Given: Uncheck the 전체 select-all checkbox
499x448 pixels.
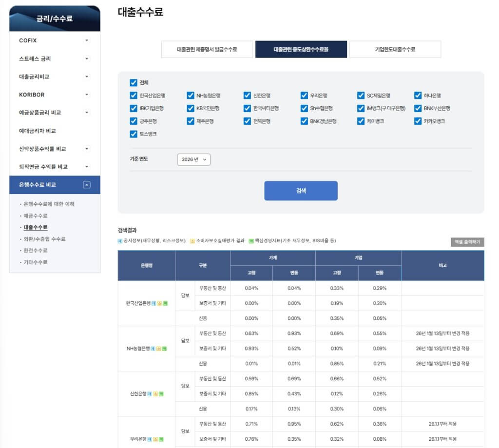Looking at the screenshot, I should click(x=133, y=82).
